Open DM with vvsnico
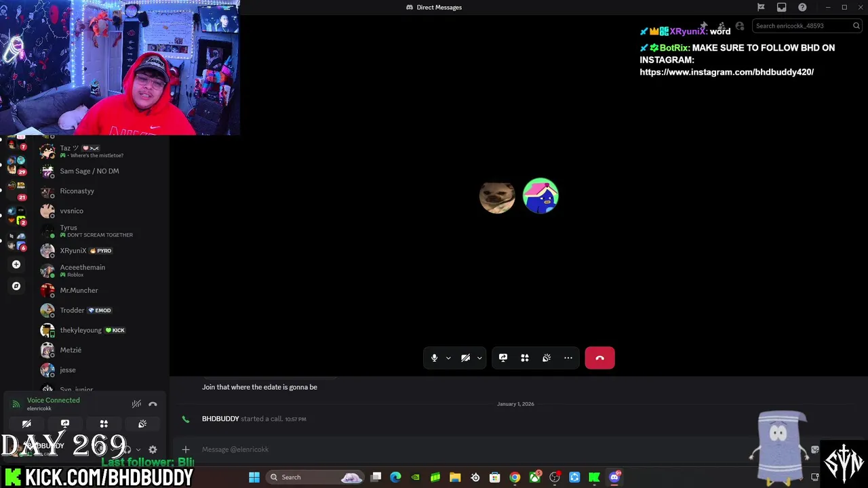Screen dimensions: 868x488 pyautogui.click(x=102, y=211)
